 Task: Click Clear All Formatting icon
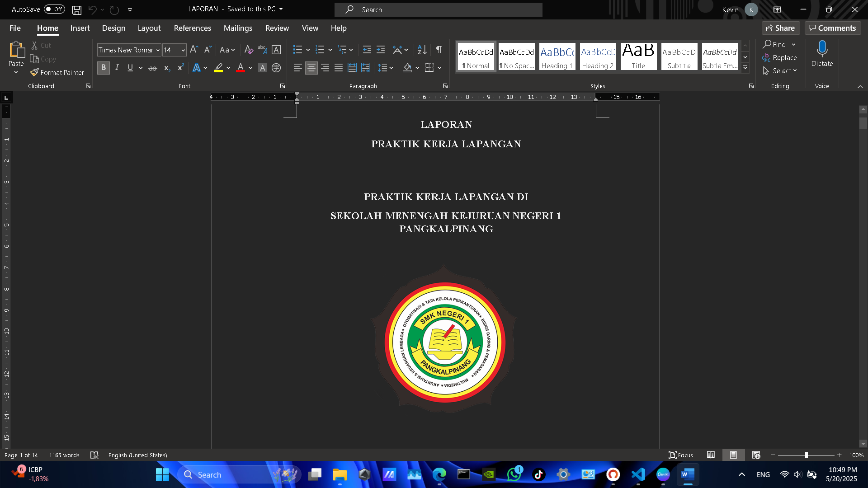click(249, 50)
